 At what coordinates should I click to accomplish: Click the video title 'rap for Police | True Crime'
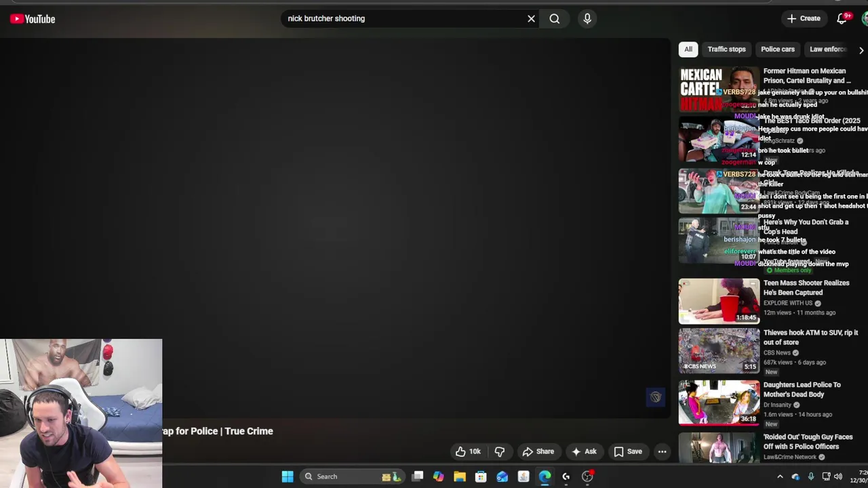pos(218,431)
